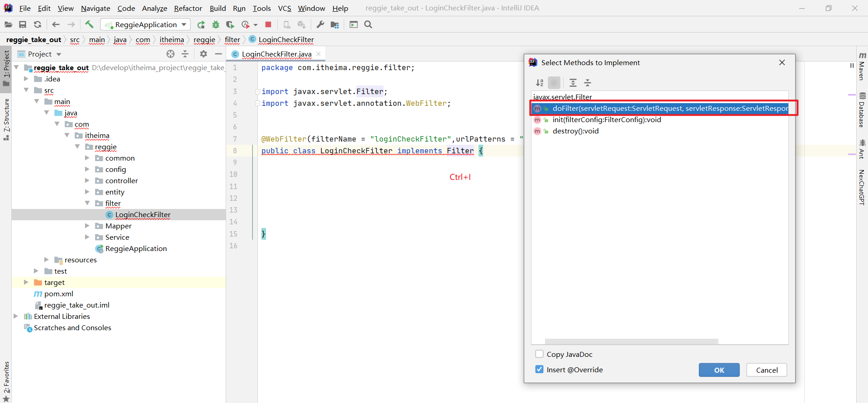
Task: Click the Open folder toolbar icon
Action: click(x=8, y=25)
